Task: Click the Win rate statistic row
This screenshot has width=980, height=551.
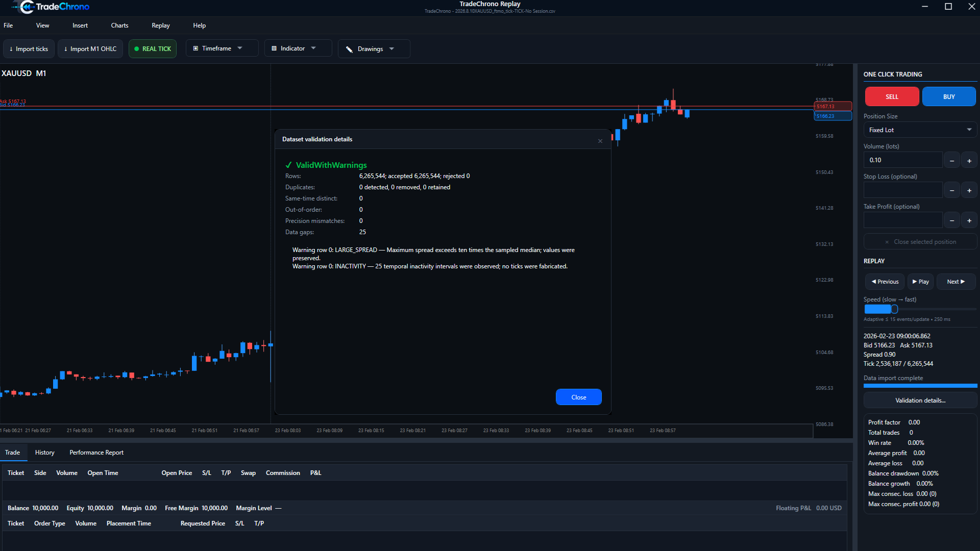Action: click(x=896, y=443)
